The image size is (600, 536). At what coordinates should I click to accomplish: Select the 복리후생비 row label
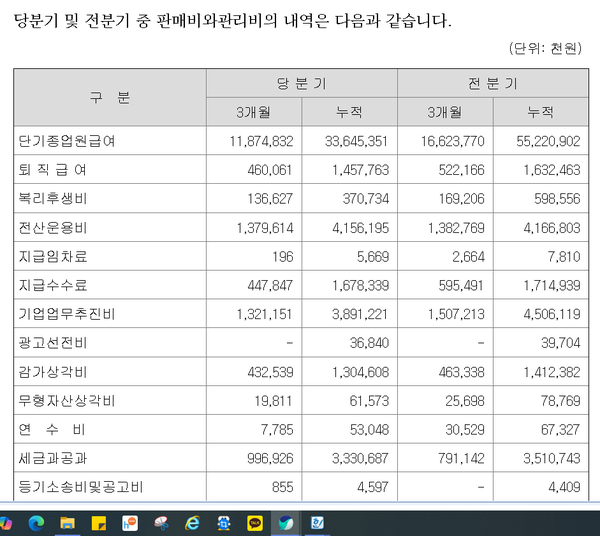tap(53, 199)
